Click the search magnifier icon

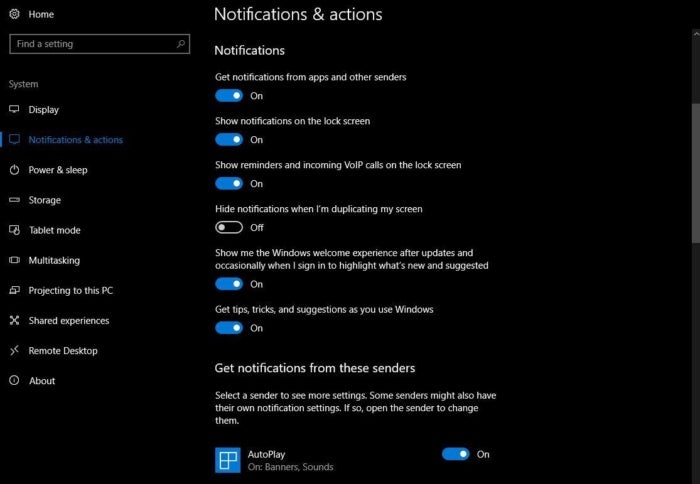pos(180,44)
